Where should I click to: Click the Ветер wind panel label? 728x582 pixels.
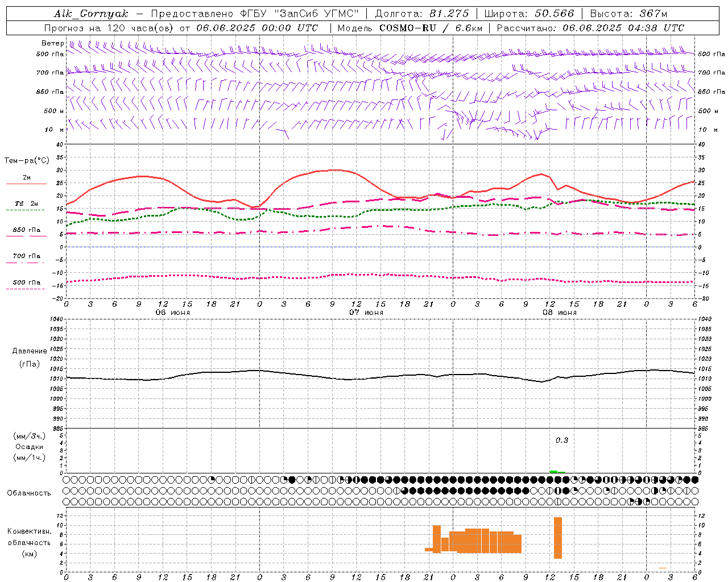[53, 43]
